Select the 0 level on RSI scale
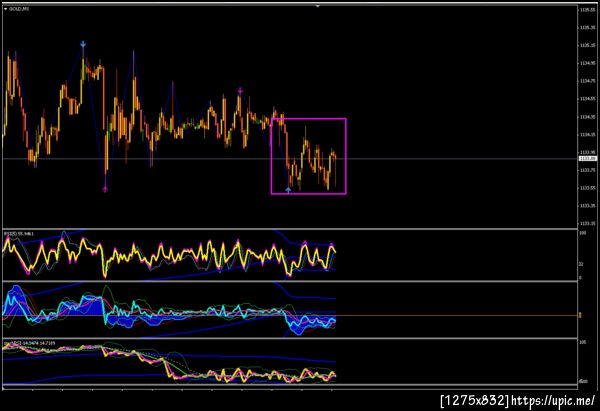This screenshot has width=600, height=411. (580, 278)
